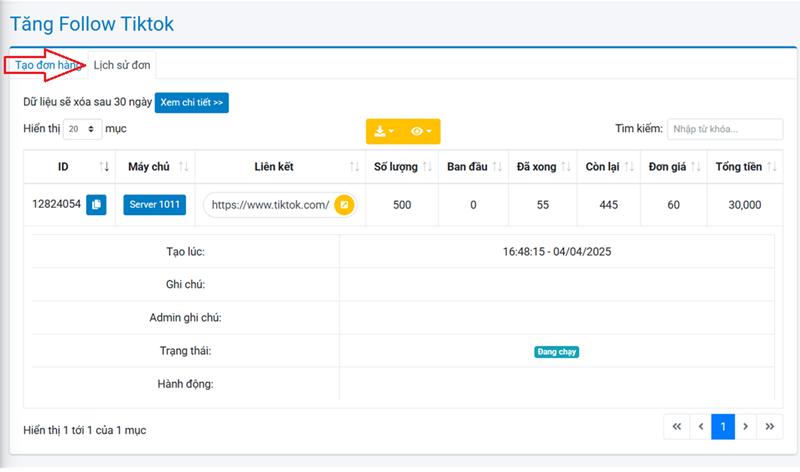Click the Tăng Follow Tiktok heading
This screenshot has width=800, height=472.
(x=92, y=24)
